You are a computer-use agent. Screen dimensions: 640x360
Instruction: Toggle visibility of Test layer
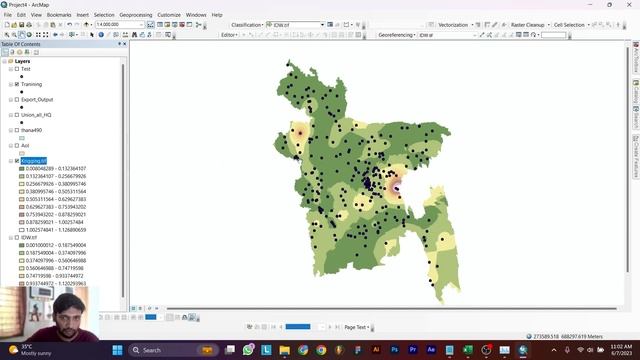[x=17, y=69]
